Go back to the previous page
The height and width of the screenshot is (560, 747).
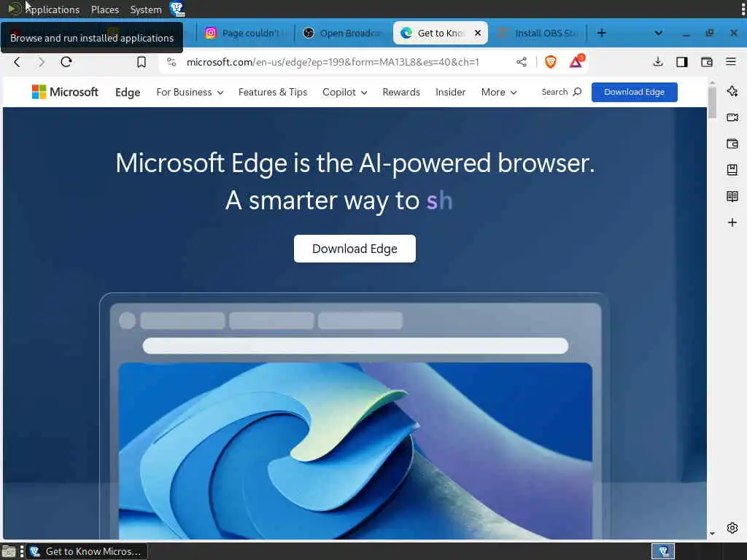[18, 62]
